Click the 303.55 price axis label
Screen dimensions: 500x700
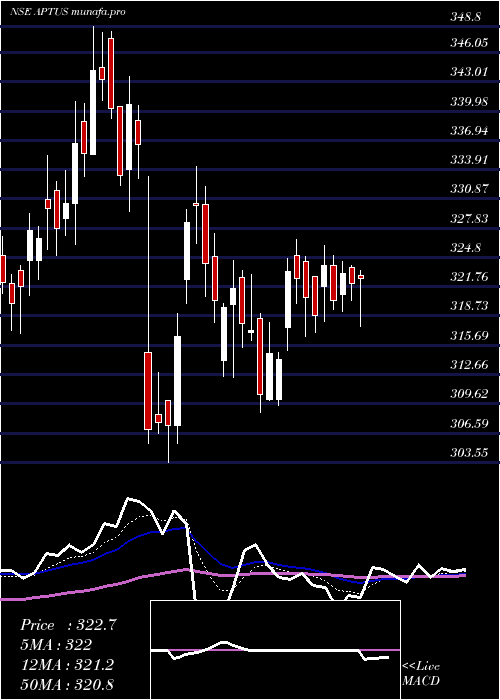pyautogui.click(x=469, y=453)
